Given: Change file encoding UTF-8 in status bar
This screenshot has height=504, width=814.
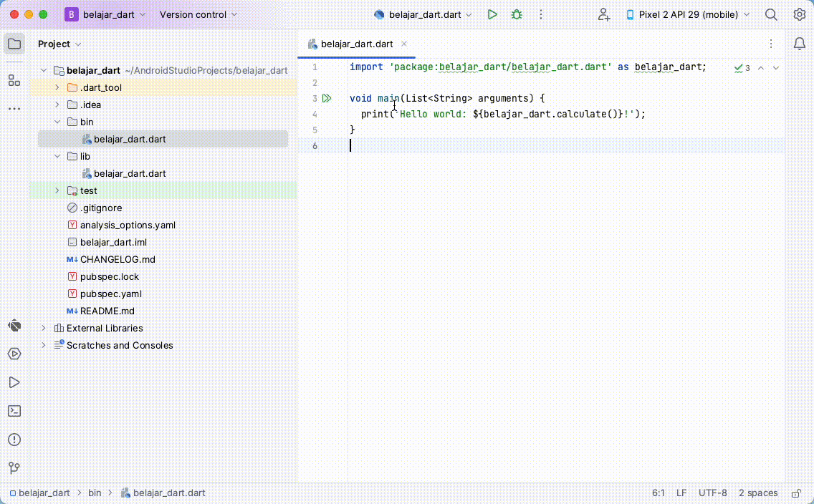Looking at the screenshot, I should coord(712,493).
